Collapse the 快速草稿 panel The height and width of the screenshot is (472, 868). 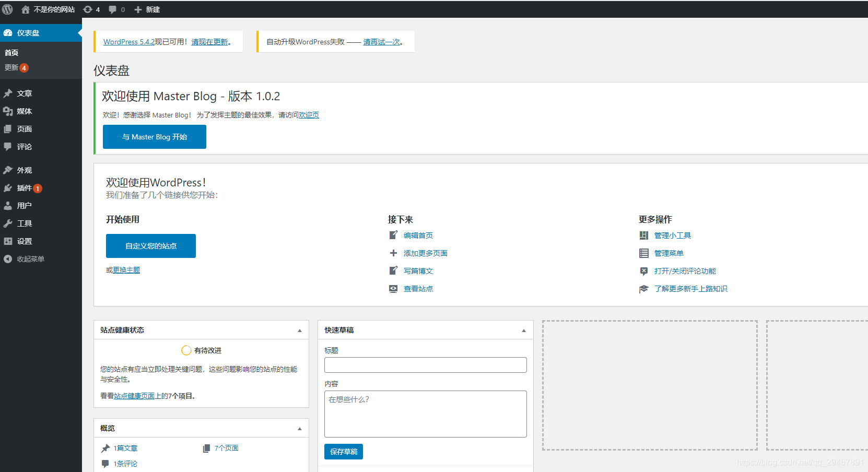[x=524, y=331]
